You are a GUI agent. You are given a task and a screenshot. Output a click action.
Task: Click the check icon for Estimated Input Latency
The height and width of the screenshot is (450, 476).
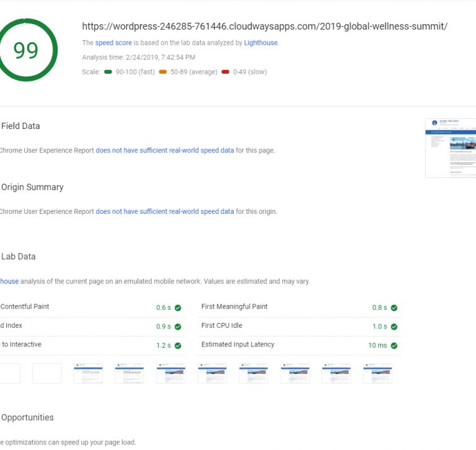click(x=394, y=345)
